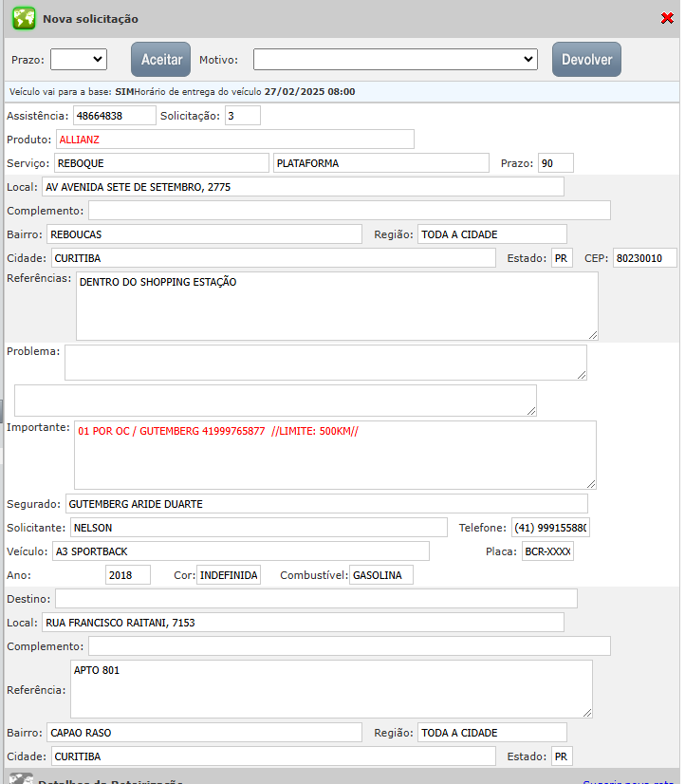
Task: Grab the Referências textarea resize handle
Action: coord(592,333)
